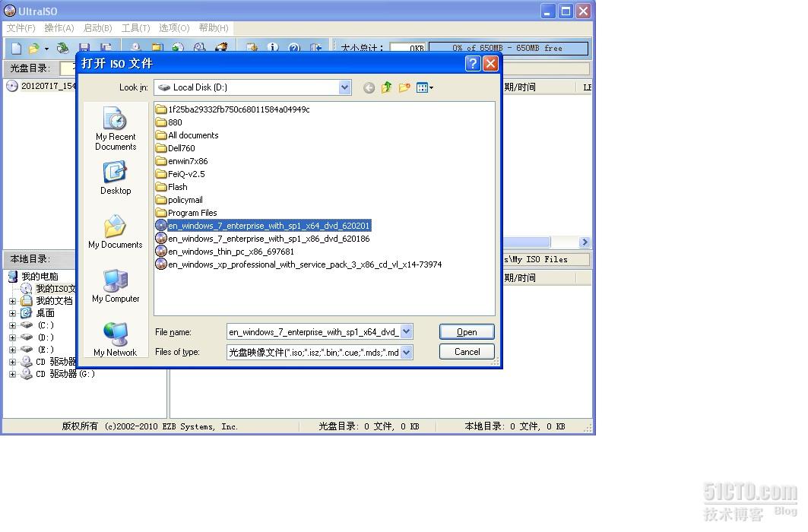This screenshot has height=532, width=808.
Task: Click the upper 日期/时间 column header
Action: (538, 87)
